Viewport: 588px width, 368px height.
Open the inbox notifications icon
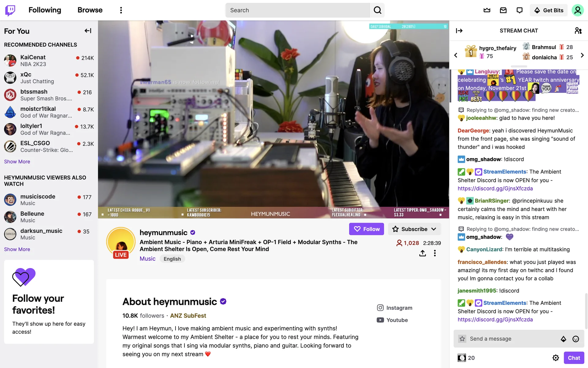pyautogui.click(x=503, y=10)
